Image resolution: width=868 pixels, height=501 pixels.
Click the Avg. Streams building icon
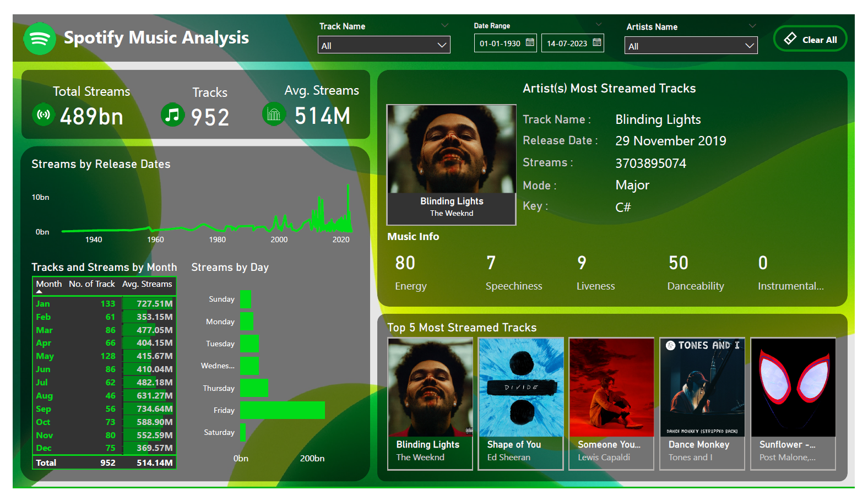(x=274, y=115)
